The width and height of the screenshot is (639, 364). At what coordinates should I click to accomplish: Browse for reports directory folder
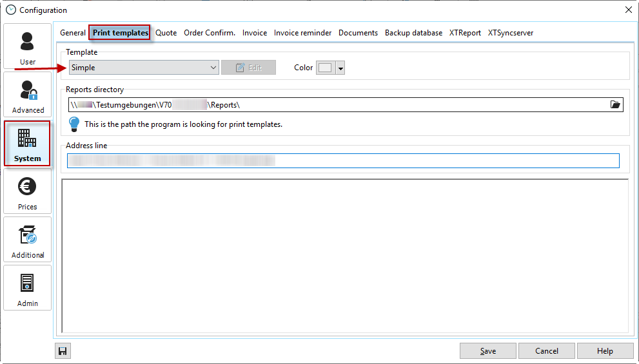coord(614,105)
